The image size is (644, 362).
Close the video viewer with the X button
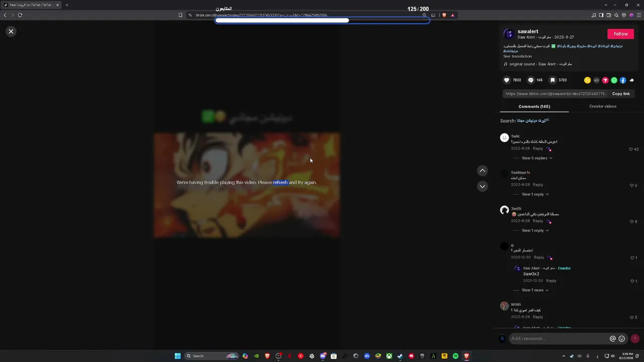(x=11, y=31)
